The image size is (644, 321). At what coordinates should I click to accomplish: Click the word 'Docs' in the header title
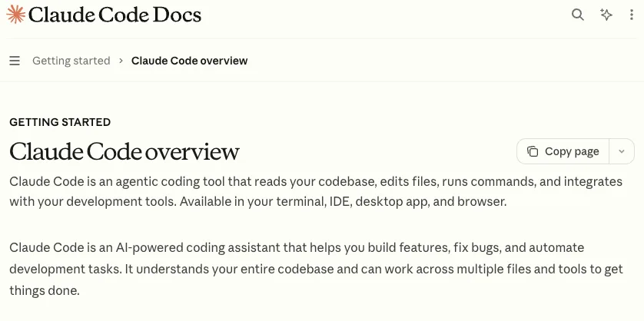coord(177,15)
